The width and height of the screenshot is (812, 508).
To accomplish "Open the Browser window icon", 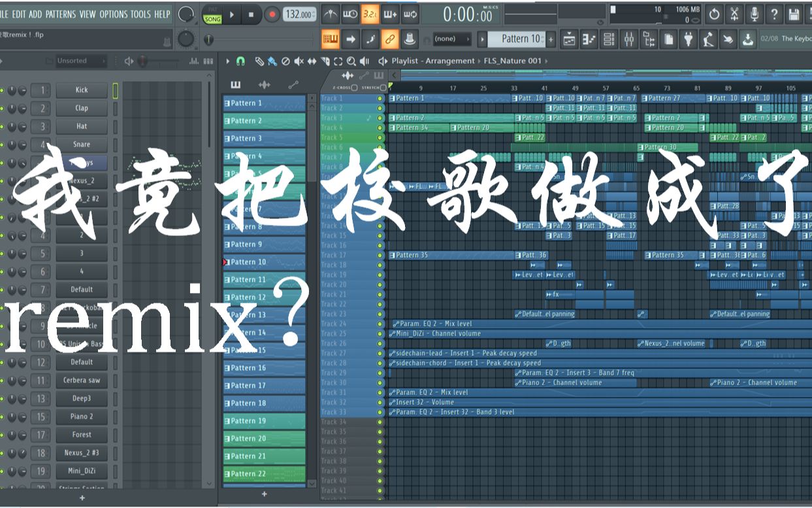I will click(649, 39).
